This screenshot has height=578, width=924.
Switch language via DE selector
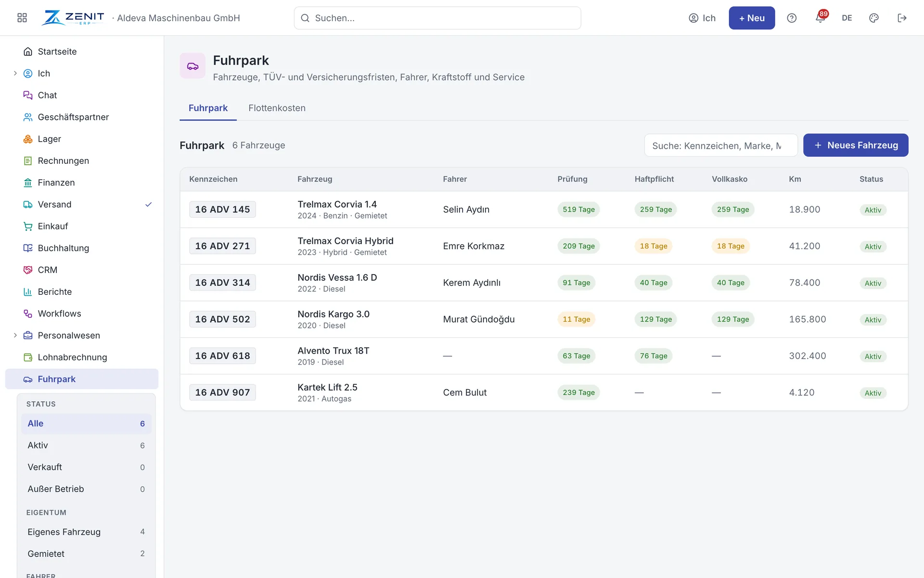(847, 18)
